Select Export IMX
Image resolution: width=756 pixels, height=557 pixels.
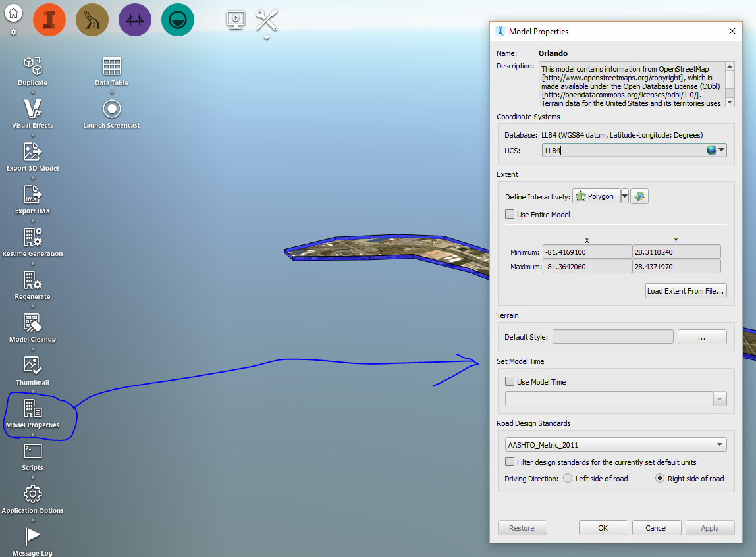[x=32, y=200]
